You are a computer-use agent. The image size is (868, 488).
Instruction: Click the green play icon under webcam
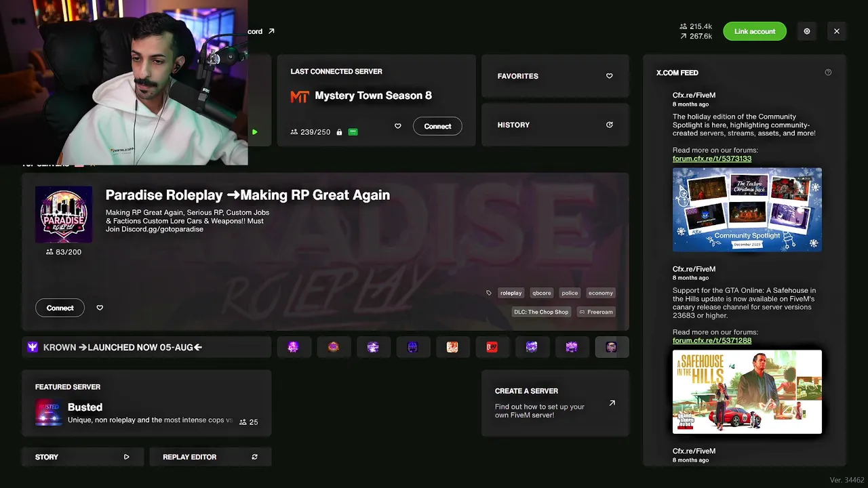pyautogui.click(x=254, y=132)
